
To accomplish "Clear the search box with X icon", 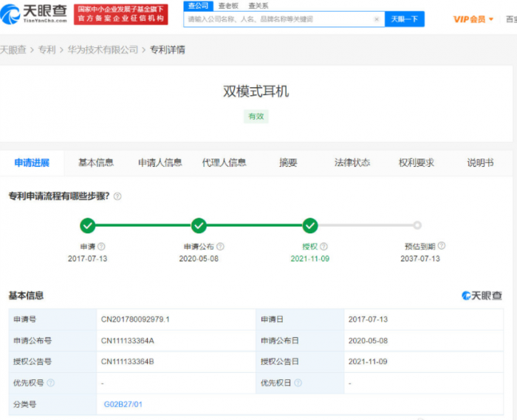I will pos(377,19).
